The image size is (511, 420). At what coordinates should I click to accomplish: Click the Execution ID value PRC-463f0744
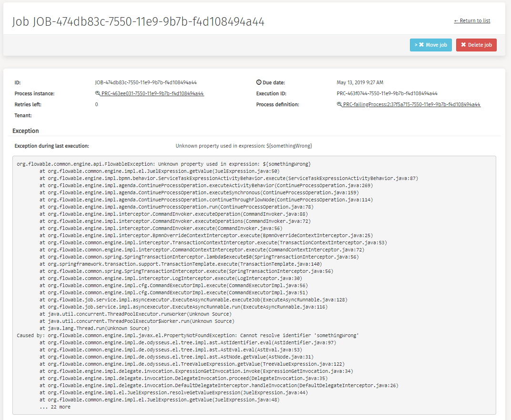tap(387, 94)
